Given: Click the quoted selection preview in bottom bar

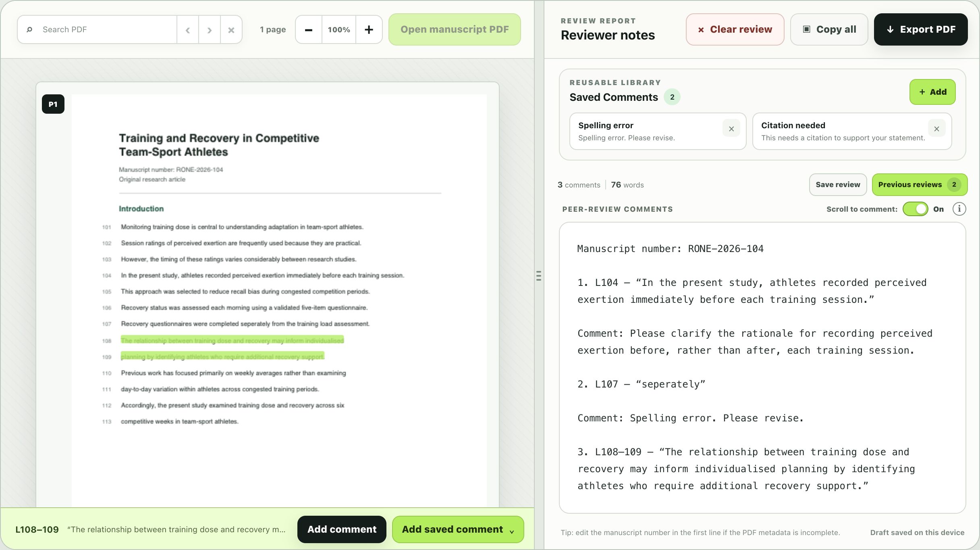Looking at the screenshot, I should point(176,529).
